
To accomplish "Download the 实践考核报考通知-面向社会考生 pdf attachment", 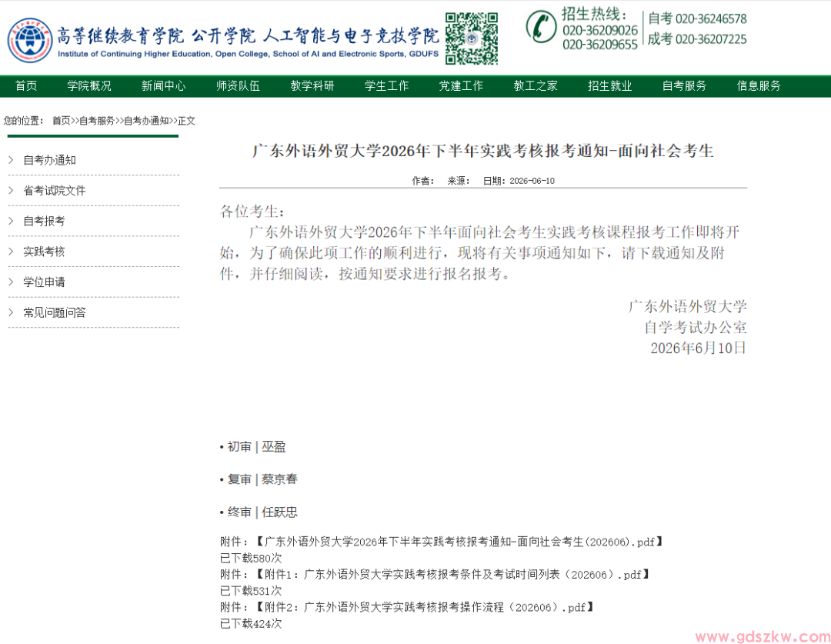I will pos(459,542).
